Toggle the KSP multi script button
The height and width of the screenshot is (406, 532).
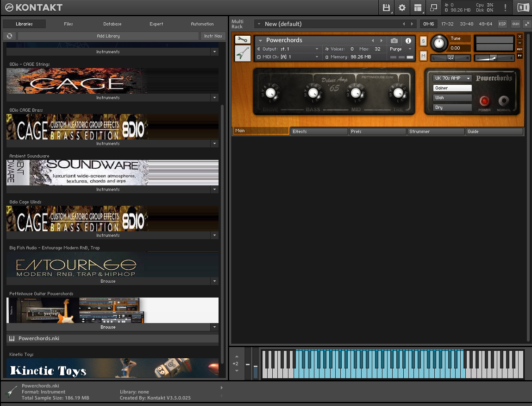(x=502, y=24)
